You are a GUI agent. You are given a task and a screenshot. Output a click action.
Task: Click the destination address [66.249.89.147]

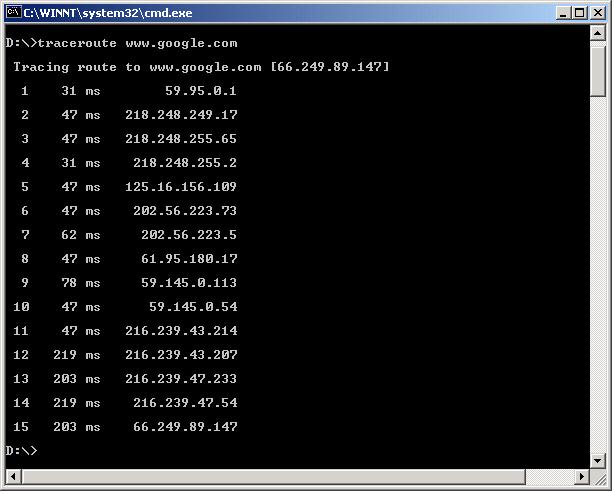click(x=330, y=67)
